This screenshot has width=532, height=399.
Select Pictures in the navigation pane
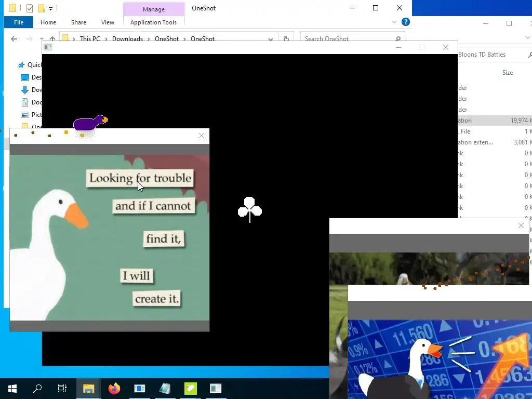pyautogui.click(x=31, y=115)
